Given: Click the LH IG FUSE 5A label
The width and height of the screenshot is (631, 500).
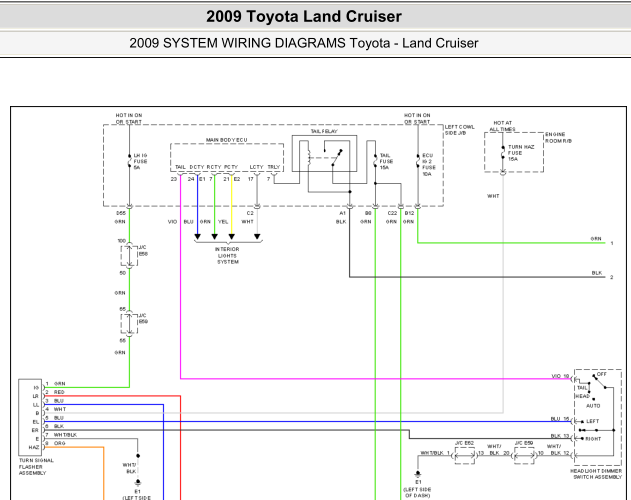Looking at the screenshot, I should point(140,161).
